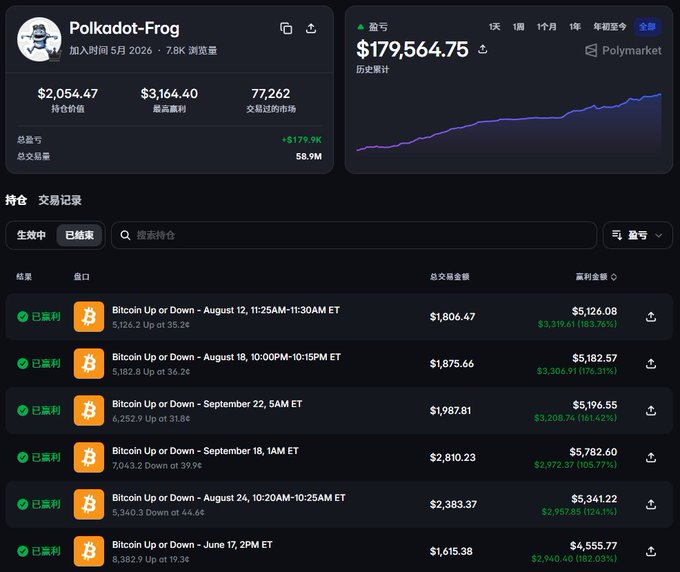This screenshot has width=680, height=572.
Task: Click the $2,810.23 trade amount cell
Action: pyautogui.click(x=452, y=457)
